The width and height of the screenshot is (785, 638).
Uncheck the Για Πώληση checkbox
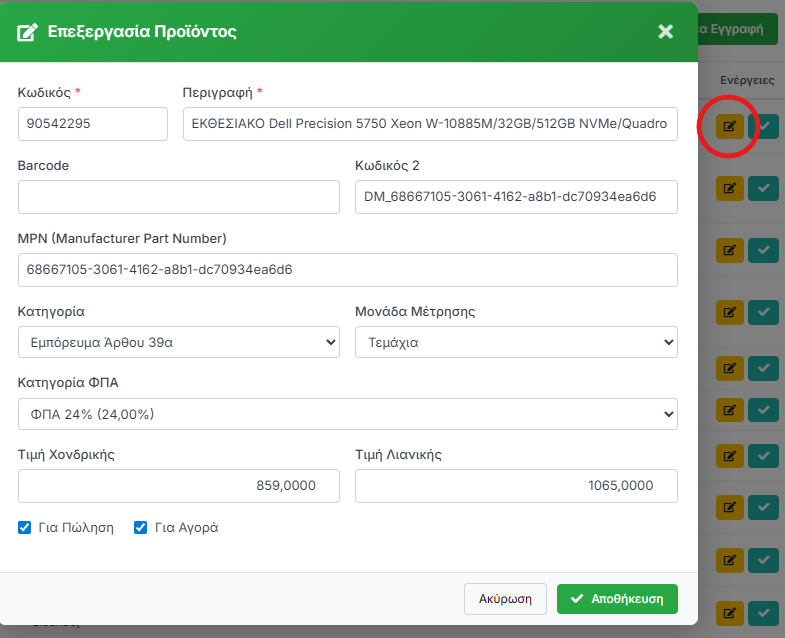25,527
